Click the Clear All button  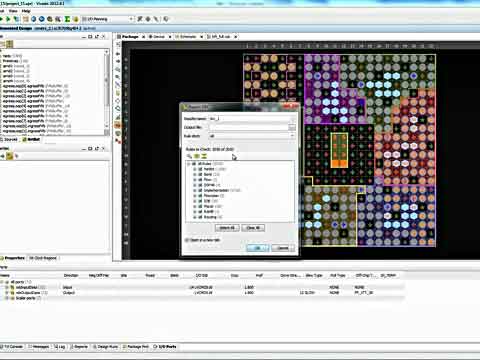(253, 228)
